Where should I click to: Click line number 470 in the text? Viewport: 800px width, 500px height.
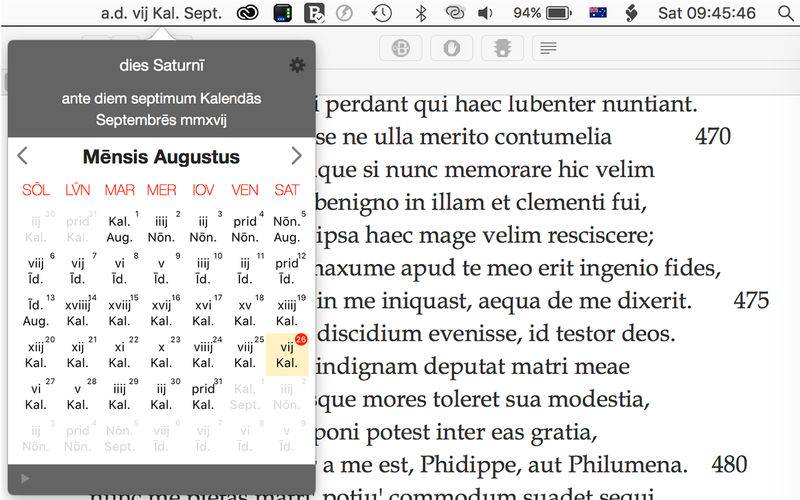[713, 136]
